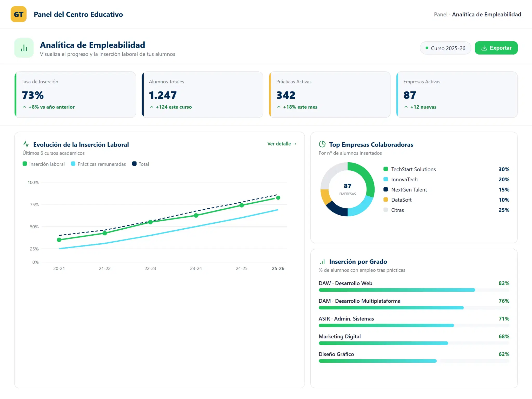
Task: Select the Panel breadcrumb item
Action: tap(441, 15)
